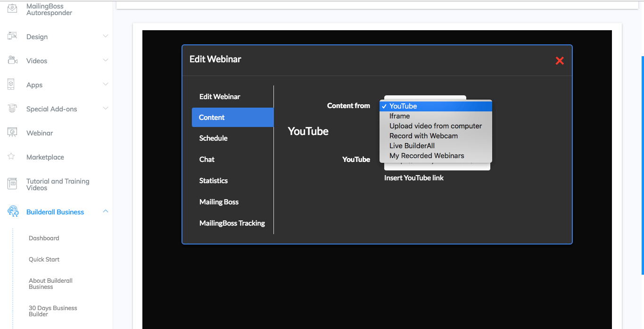Screen dimensions: 644x329
Task: Go to the Webinar page label
Action: (x=40, y=133)
